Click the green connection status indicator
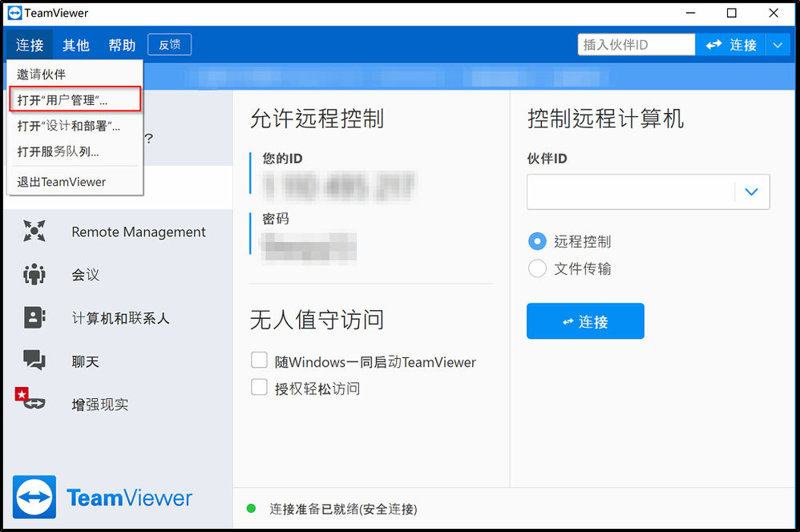800x532 pixels. 251,509
